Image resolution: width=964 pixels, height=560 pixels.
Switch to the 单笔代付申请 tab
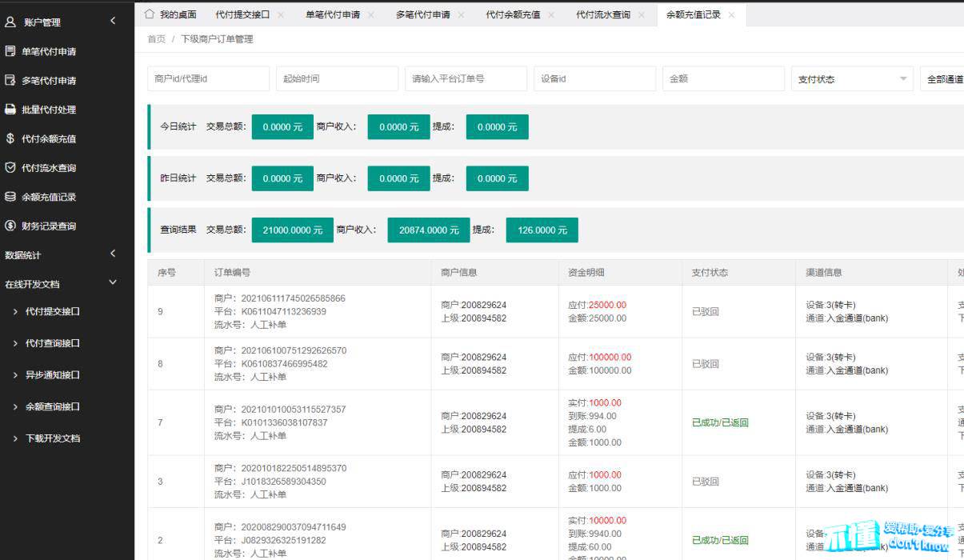(332, 14)
